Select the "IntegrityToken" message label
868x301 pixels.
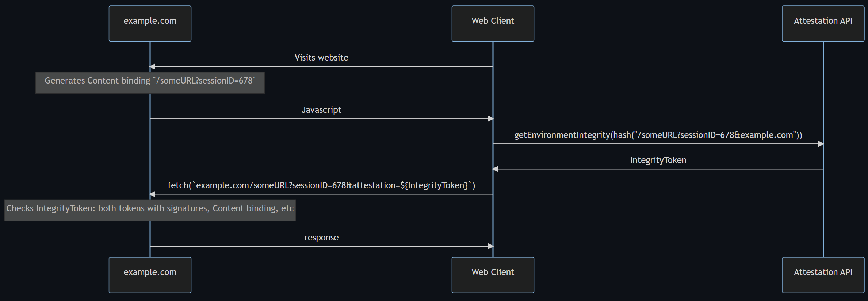click(x=658, y=160)
